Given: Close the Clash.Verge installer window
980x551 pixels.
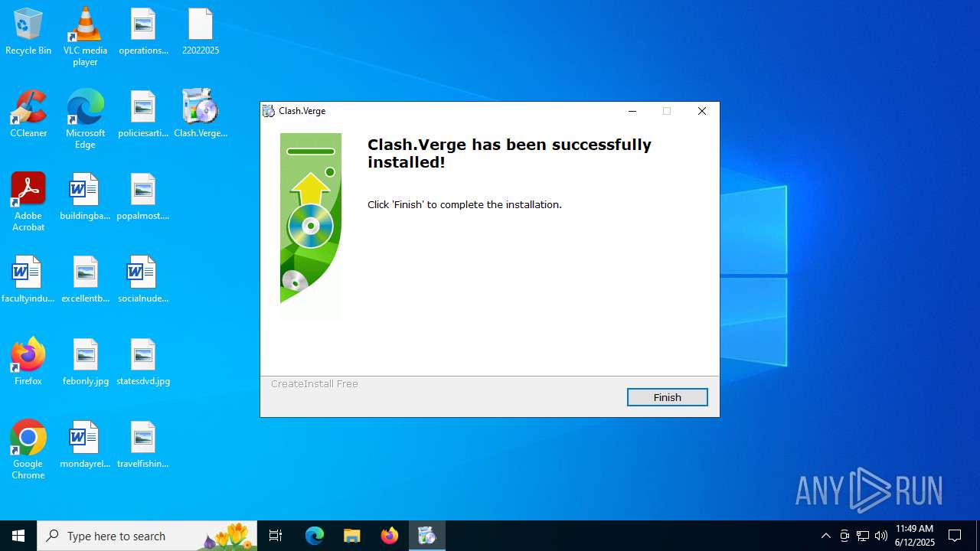Looking at the screenshot, I should pos(701,111).
